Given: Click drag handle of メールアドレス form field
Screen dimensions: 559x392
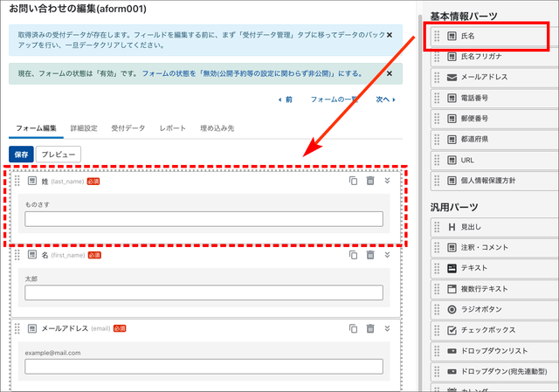Looking at the screenshot, I should [17, 328].
